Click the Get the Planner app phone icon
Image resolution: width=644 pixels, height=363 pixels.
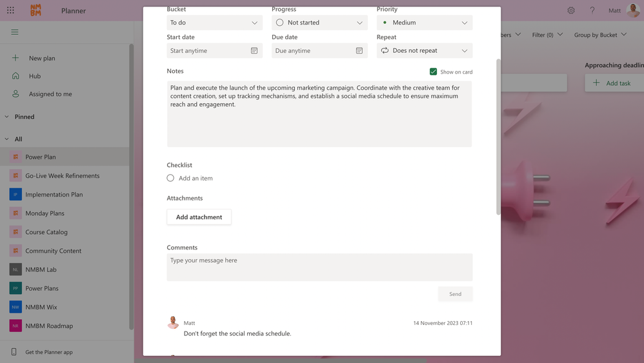[14, 352]
